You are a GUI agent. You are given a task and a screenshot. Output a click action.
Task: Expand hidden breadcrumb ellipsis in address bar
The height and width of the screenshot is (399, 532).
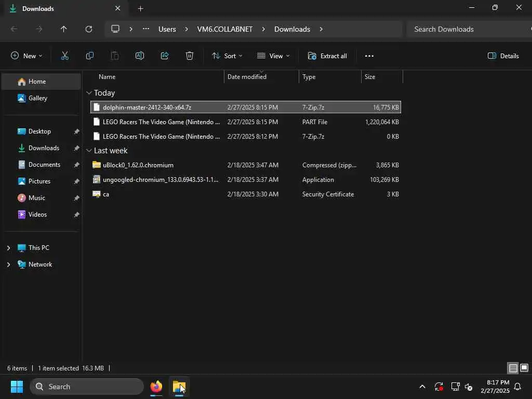pyautogui.click(x=146, y=29)
